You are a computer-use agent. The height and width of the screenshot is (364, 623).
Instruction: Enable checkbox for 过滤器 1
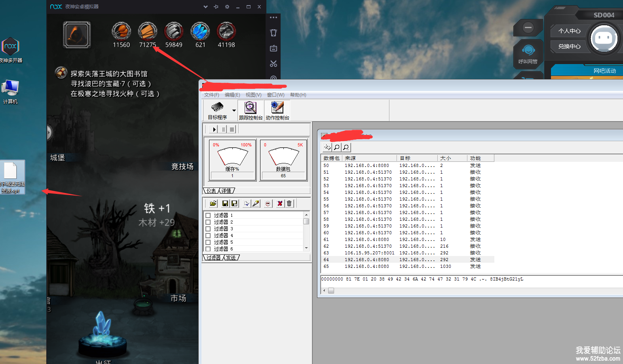(208, 215)
